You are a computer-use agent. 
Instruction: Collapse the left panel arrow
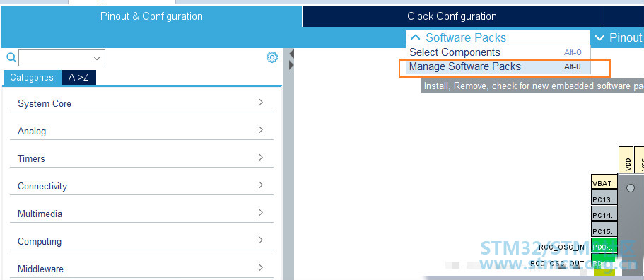click(292, 53)
